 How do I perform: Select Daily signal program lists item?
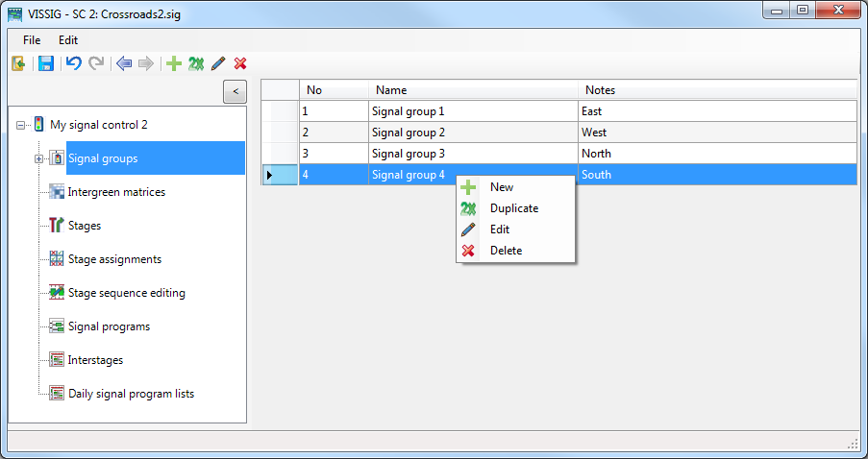coord(131,394)
